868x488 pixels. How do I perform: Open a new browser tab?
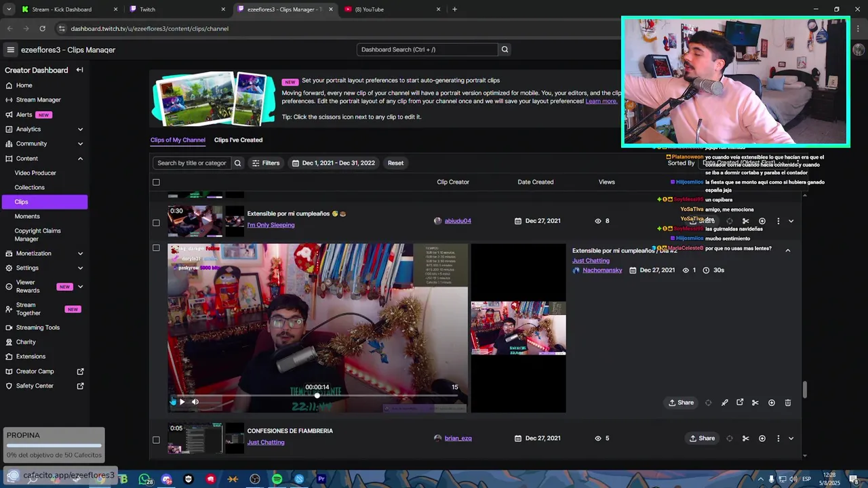454,9
